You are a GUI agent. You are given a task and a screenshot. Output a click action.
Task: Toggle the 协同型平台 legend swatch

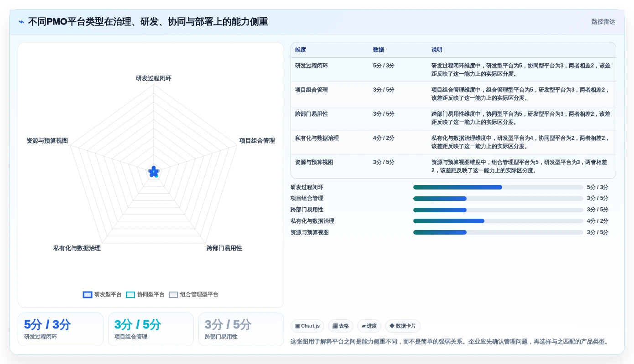130,295
